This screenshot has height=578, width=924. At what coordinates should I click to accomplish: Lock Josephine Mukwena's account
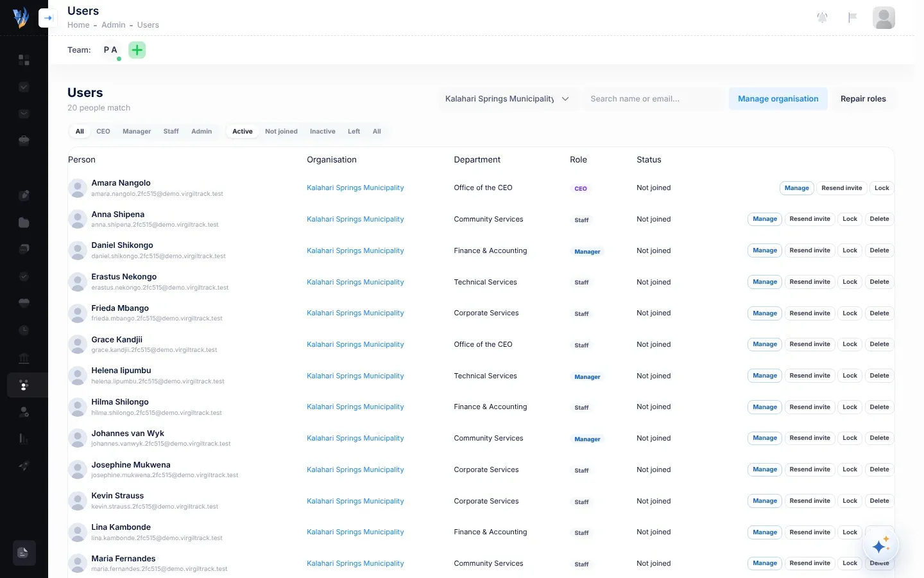pyautogui.click(x=850, y=469)
